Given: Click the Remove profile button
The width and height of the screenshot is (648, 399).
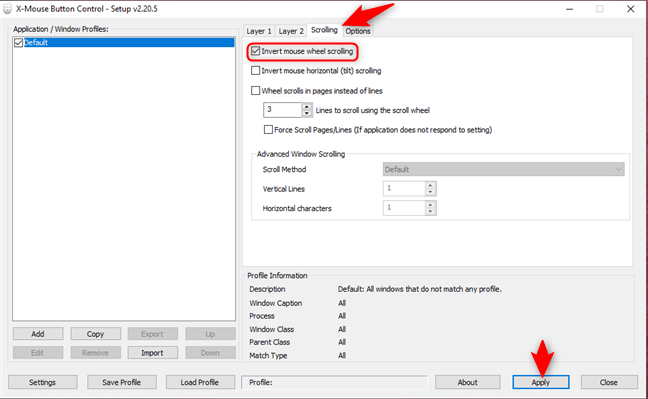Looking at the screenshot, I should 95,353.
